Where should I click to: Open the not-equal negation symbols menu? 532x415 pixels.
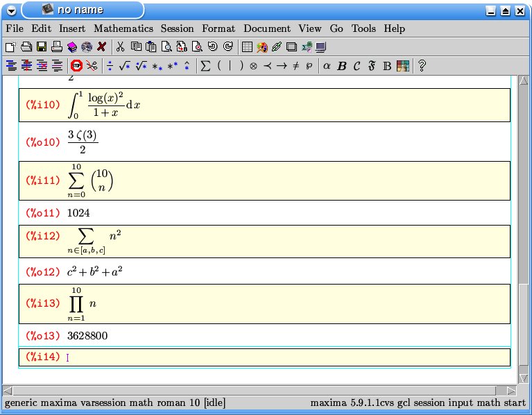pos(296,66)
